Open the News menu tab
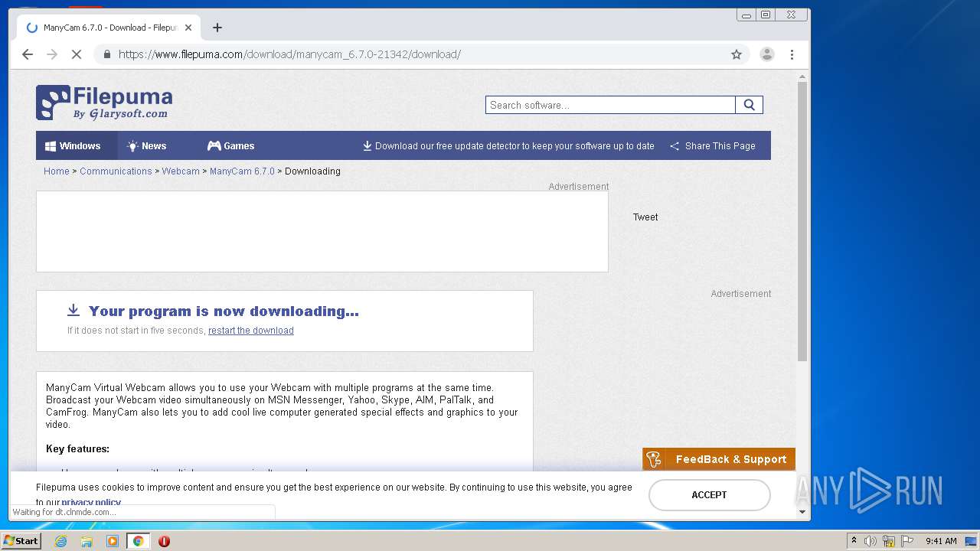The height and width of the screenshot is (551, 980). (x=146, y=145)
